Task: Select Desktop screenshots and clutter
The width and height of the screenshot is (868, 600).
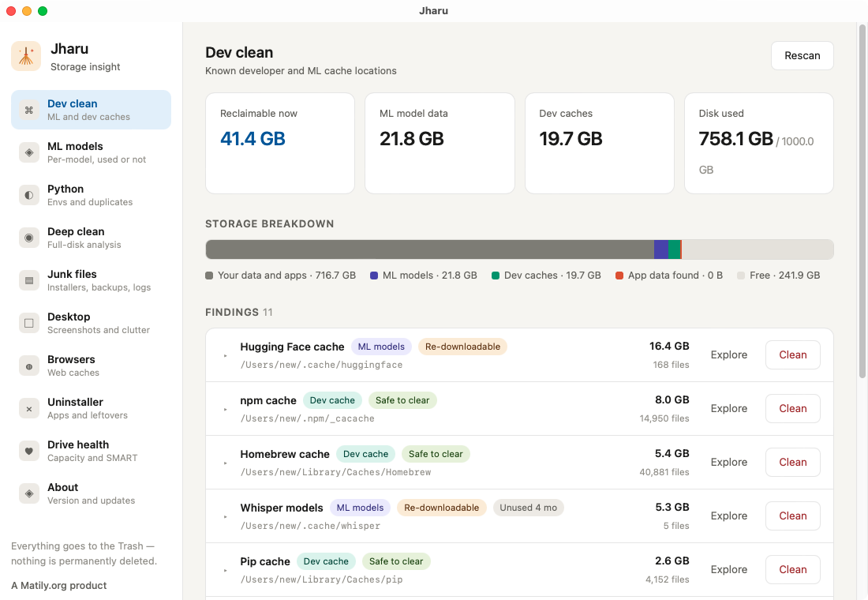Action: click(x=92, y=323)
